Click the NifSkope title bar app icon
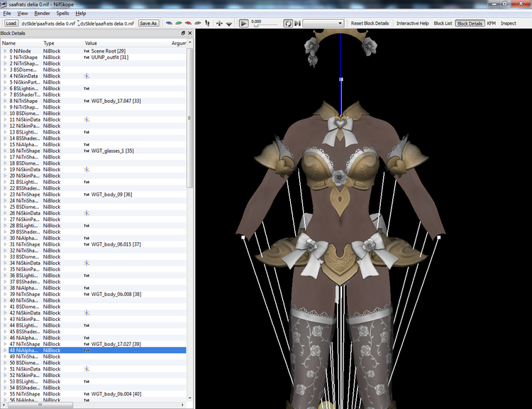Image resolution: width=532 pixels, height=409 pixels. click(x=4, y=4)
